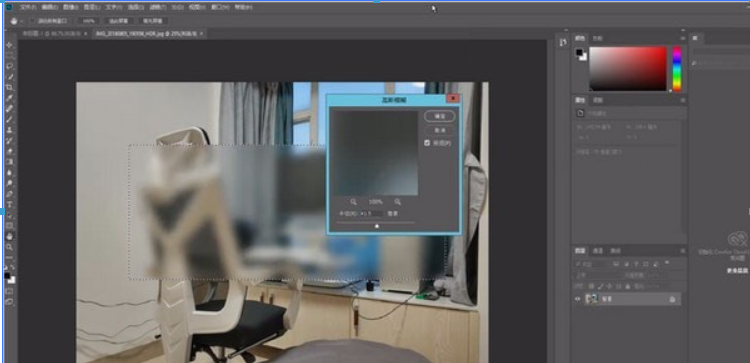The height and width of the screenshot is (363, 750).
Task: Click 取消 (Cancel) in Gaussian Blur dialog
Action: pos(440,130)
